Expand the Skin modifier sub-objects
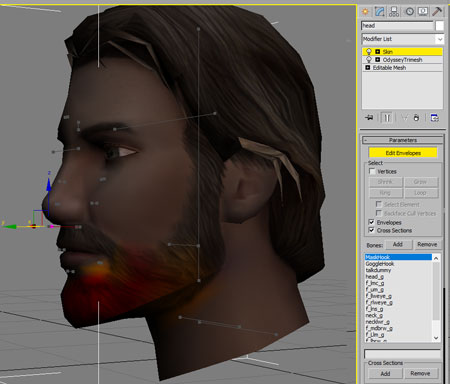The image size is (450, 384). tap(377, 52)
